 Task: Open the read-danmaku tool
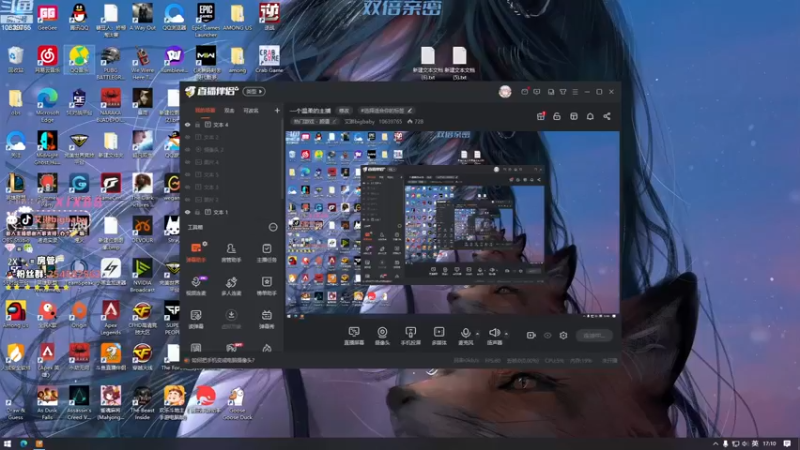(x=196, y=319)
